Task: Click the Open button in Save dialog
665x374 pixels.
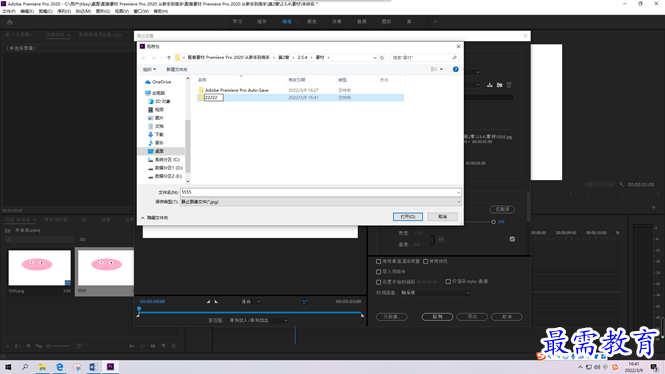Action: point(408,217)
